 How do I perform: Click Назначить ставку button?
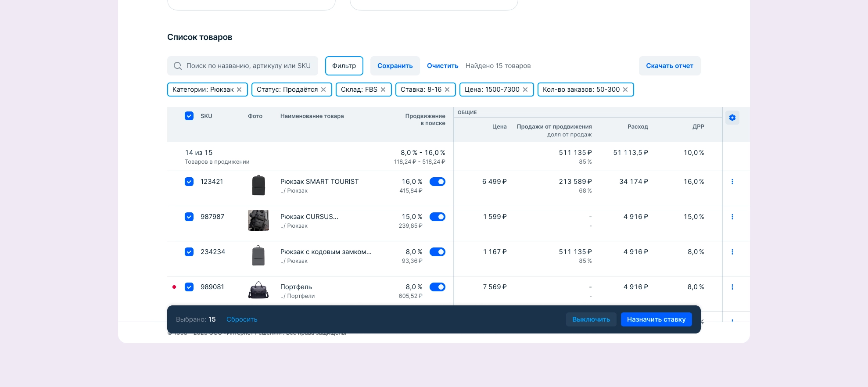656,319
